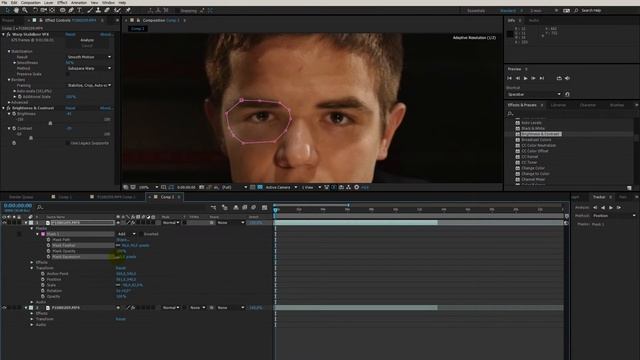Toggle Mask Feather constrain link icon
This screenshot has height=360, width=640.
pos(118,246)
